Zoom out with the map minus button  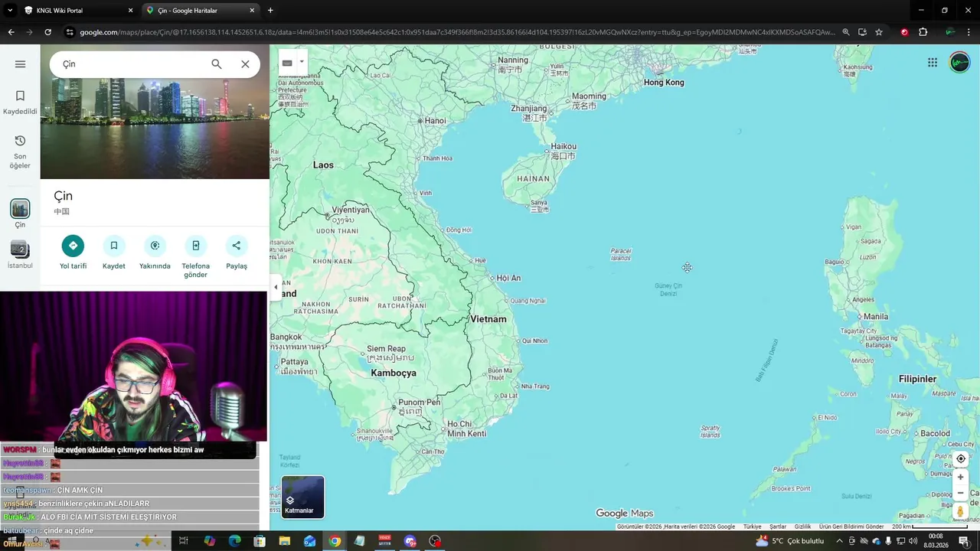point(961,494)
